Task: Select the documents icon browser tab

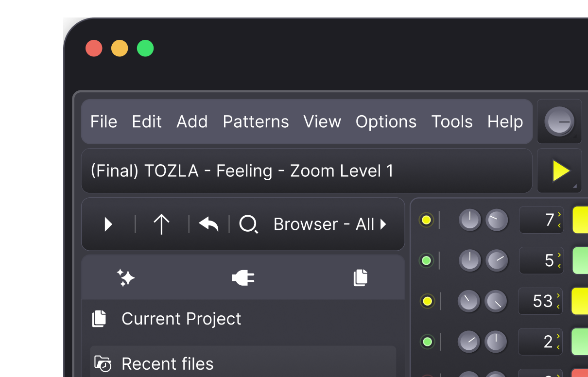Action: tap(360, 278)
